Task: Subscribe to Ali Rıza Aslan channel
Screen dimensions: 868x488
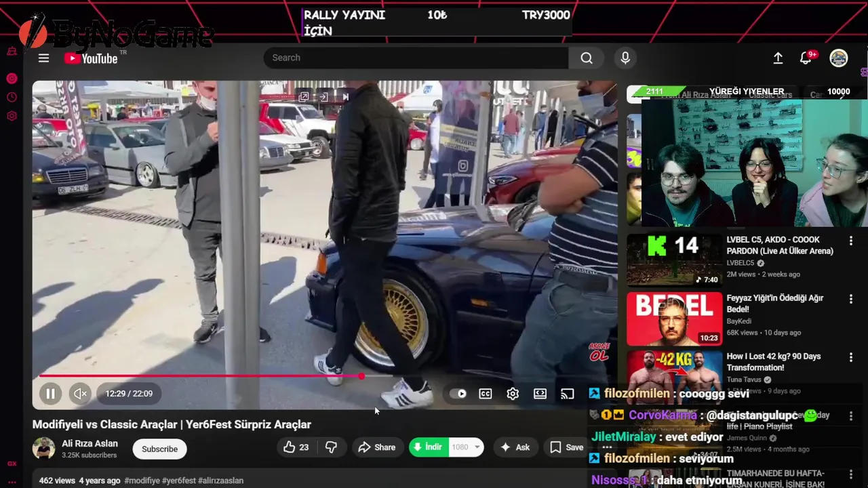Action: pyautogui.click(x=159, y=449)
